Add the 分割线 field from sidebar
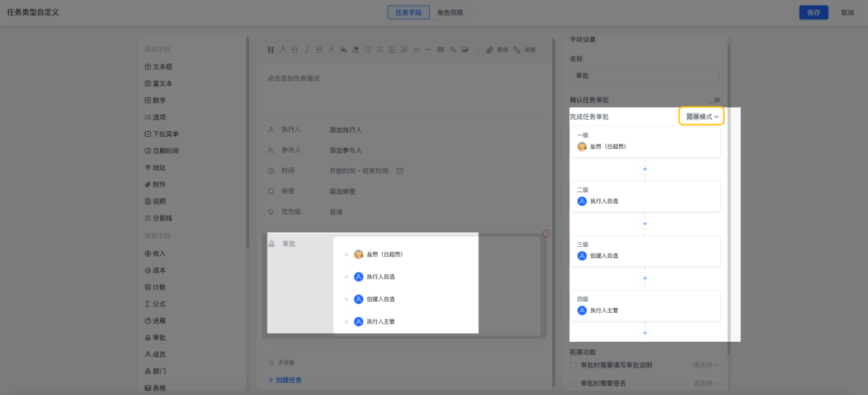 [158, 218]
